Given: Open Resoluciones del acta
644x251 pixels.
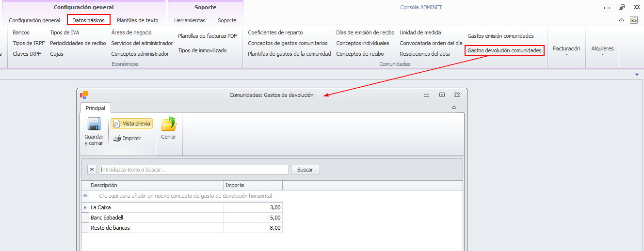Looking at the screenshot, I should (x=425, y=54).
